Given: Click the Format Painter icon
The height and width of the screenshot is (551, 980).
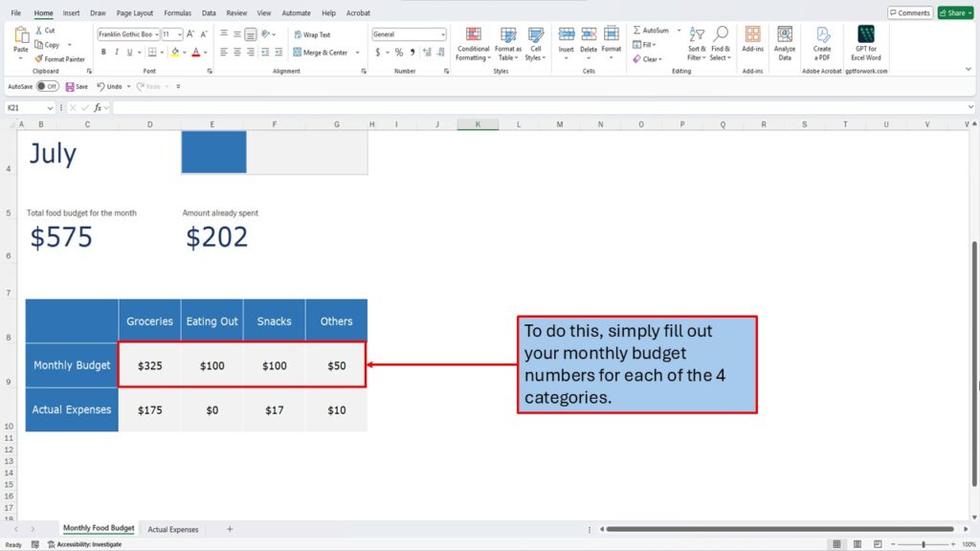Looking at the screenshot, I should tap(39, 59).
